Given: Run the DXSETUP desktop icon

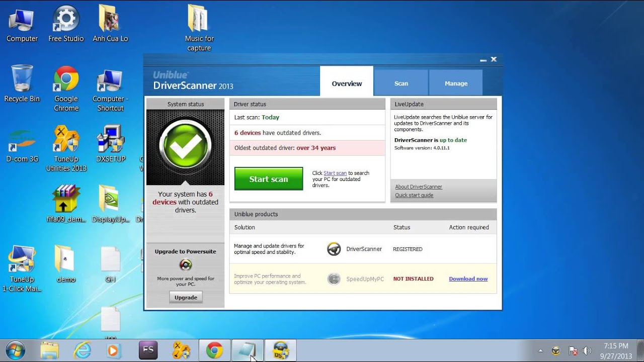Looking at the screenshot, I should pos(110,144).
